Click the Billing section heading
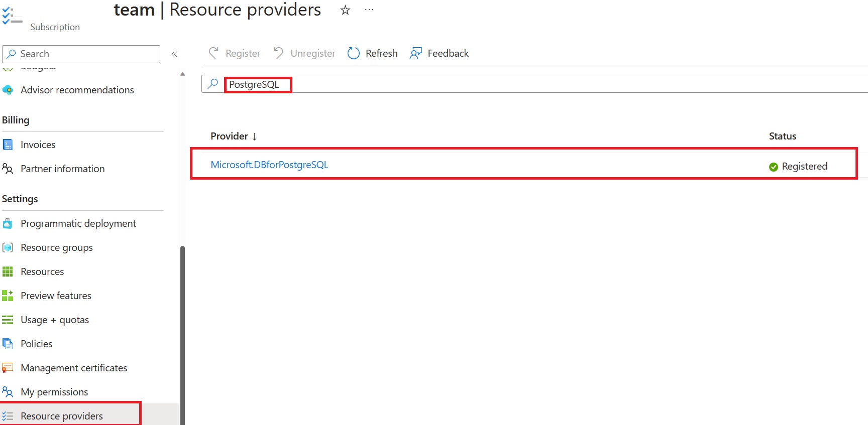The height and width of the screenshot is (425, 868). click(16, 120)
